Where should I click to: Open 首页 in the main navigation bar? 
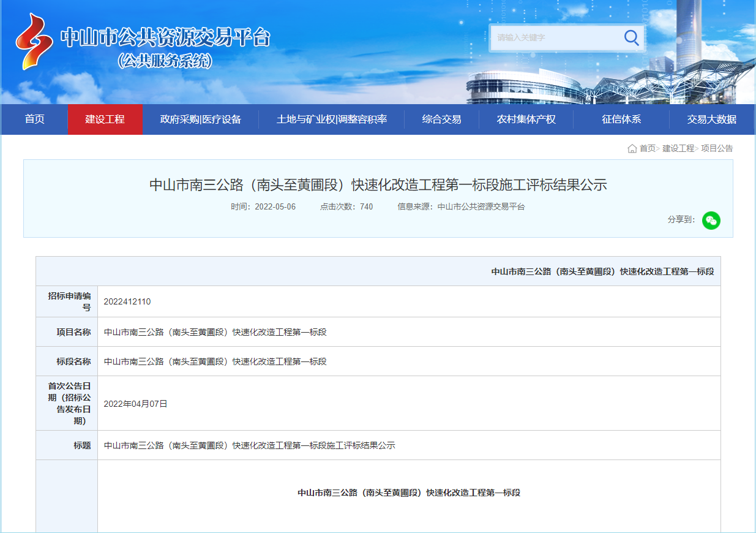(34, 119)
